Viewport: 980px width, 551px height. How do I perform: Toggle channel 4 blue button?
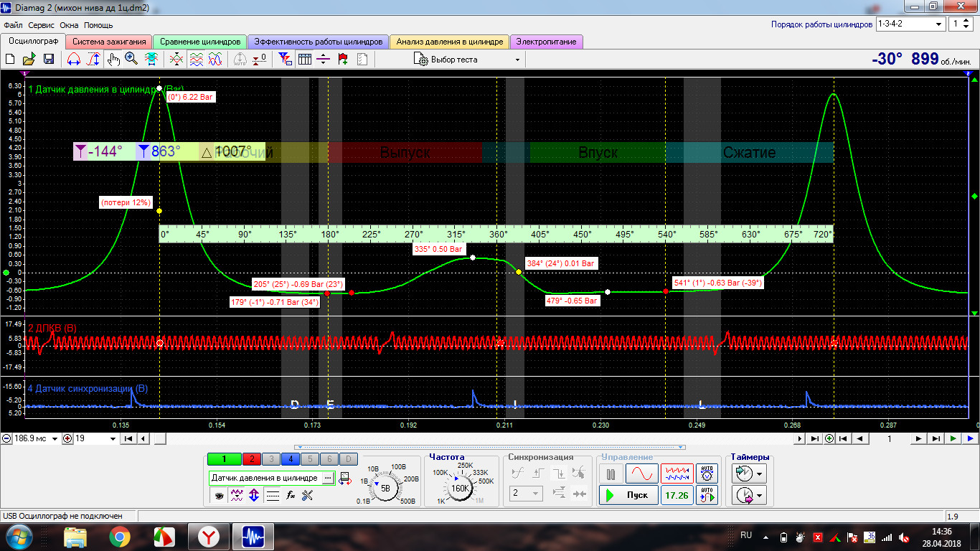(x=290, y=459)
